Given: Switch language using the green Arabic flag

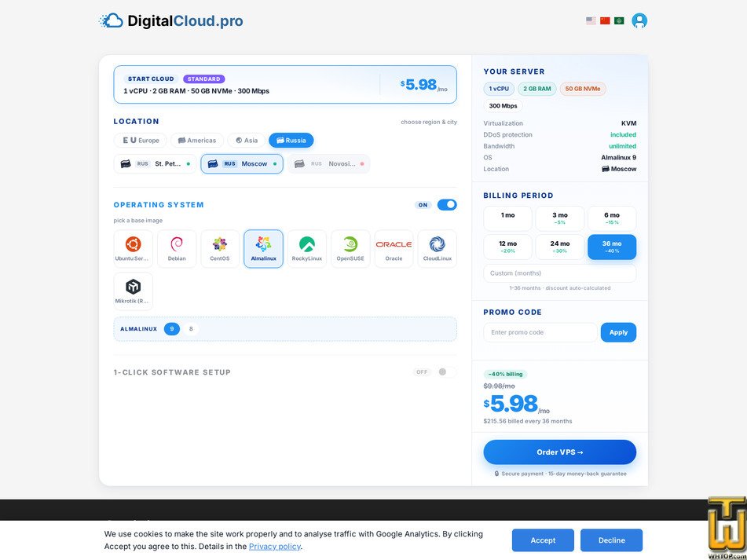Looking at the screenshot, I should 619,21.
